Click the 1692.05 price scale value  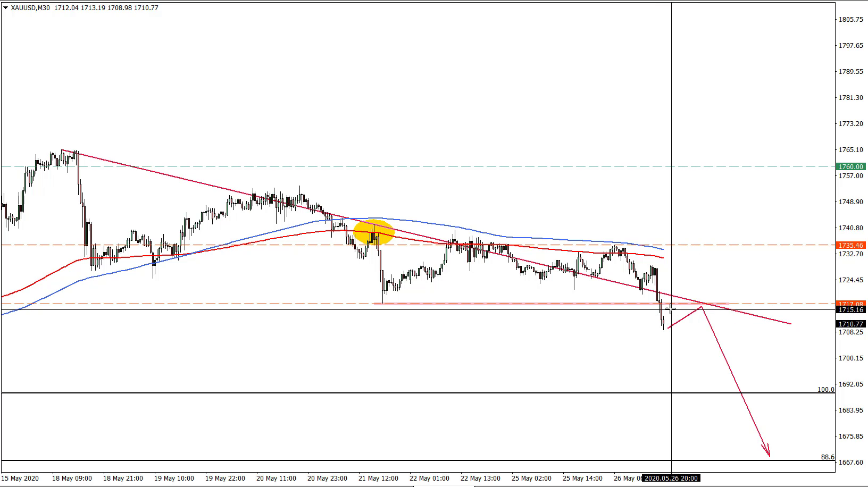pyautogui.click(x=850, y=384)
